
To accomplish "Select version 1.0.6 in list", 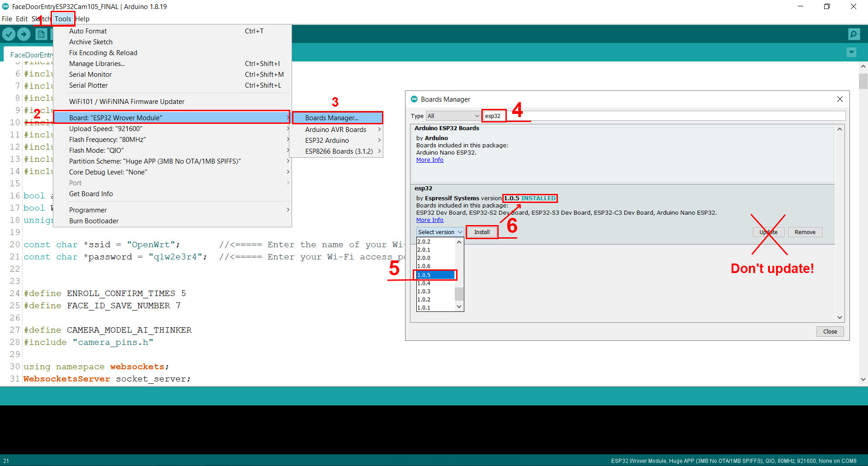I will coord(435,266).
